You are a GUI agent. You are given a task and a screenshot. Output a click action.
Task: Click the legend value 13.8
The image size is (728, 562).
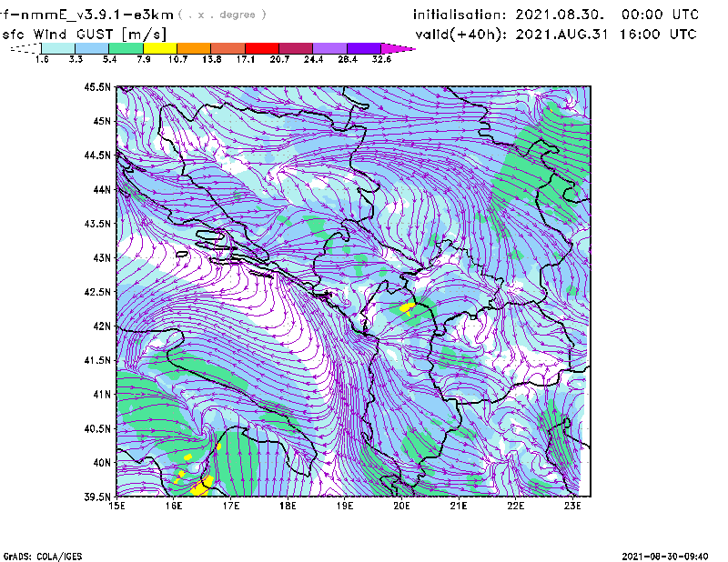[212, 59]
